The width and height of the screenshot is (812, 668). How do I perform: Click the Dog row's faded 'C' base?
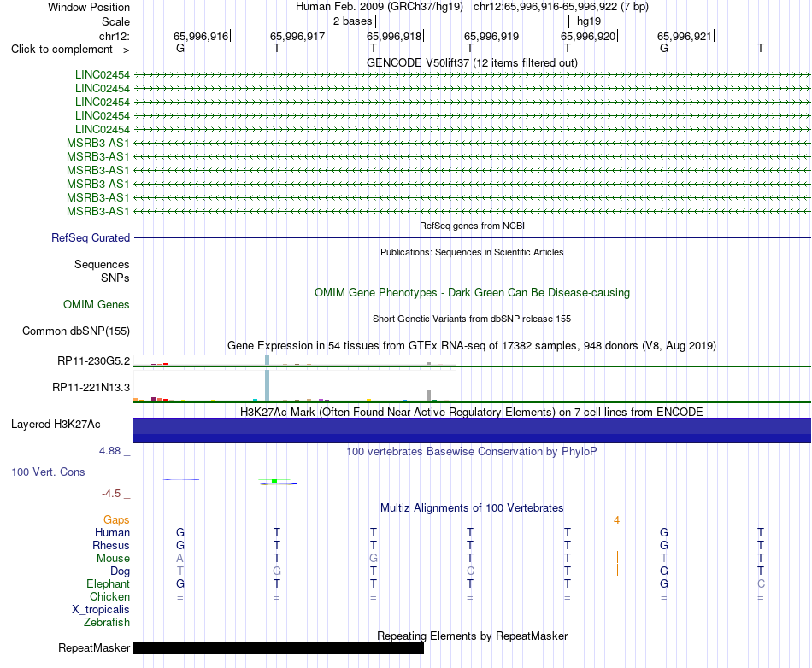tap(470, 571)
